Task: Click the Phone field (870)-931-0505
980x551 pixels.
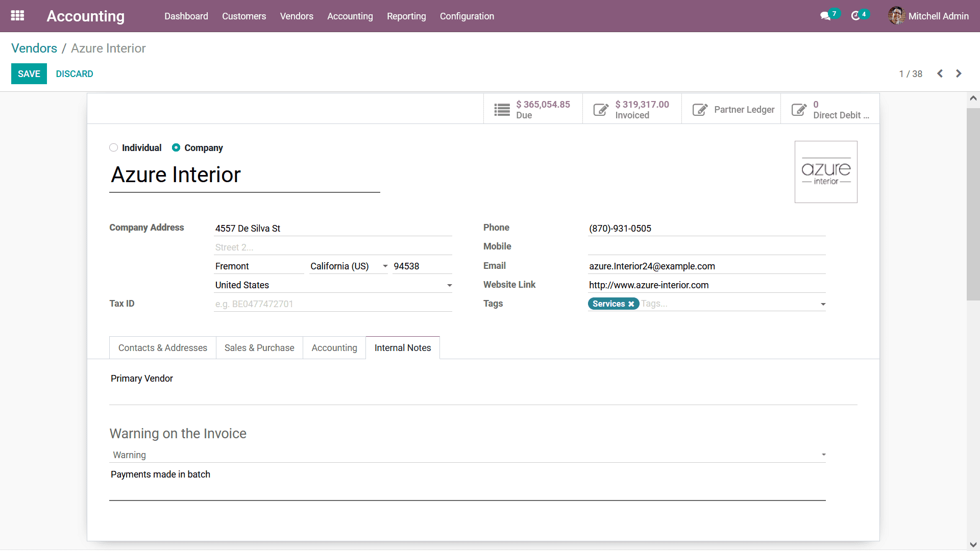Action: (x=706, y=229)
